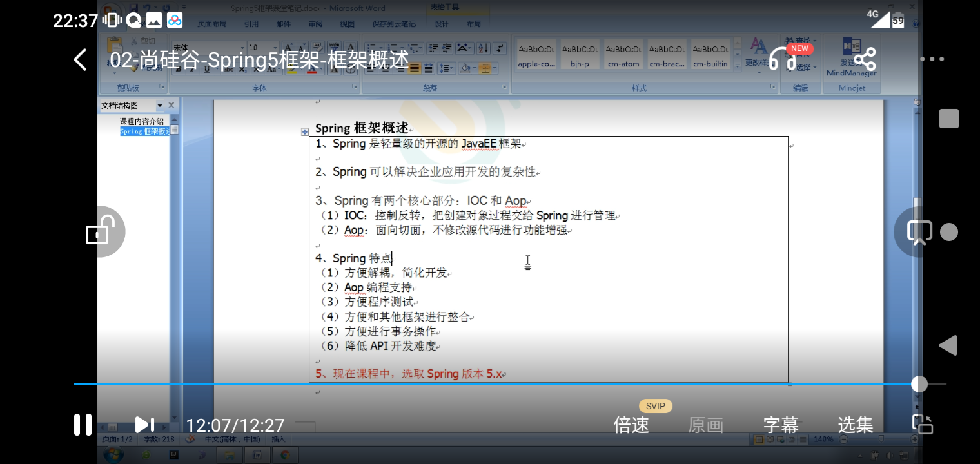The width and height of the screenshot is (980, 464).
Task: Click the numbered list icon
Action: [391, 48]
